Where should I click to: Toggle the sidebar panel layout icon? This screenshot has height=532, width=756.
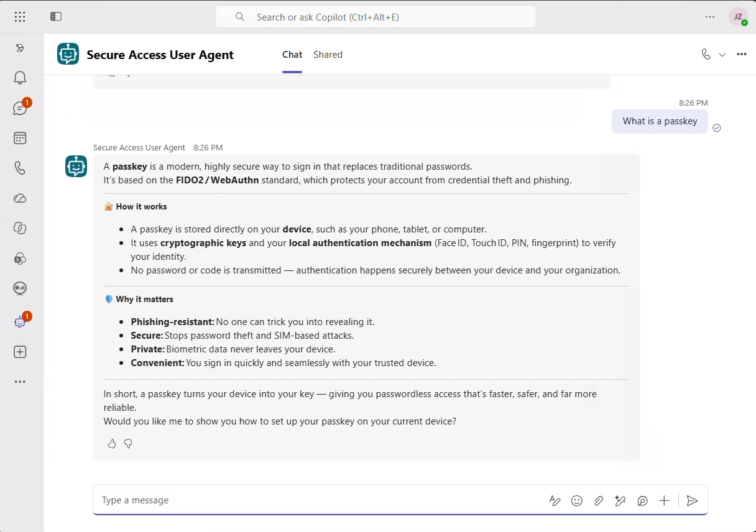pos(56,17)
